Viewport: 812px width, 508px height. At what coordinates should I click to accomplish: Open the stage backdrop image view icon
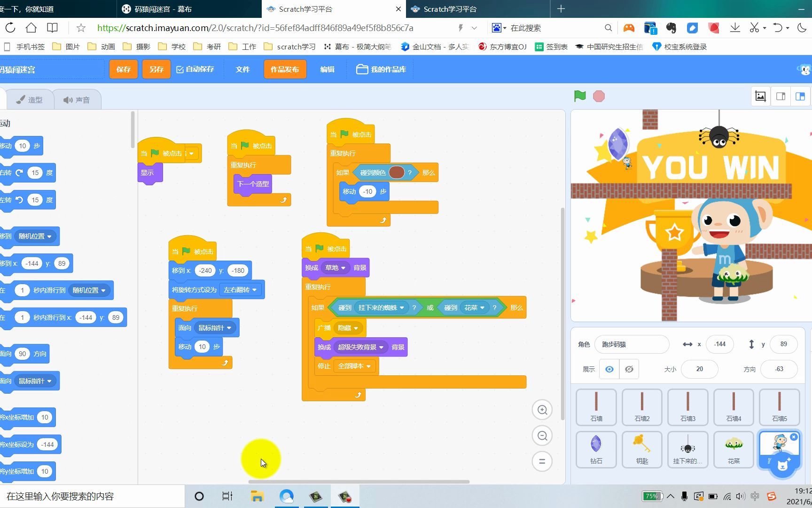tap(760, 96)
